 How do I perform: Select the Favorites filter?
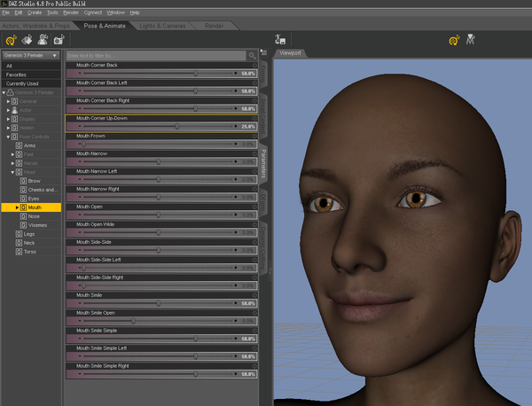coord(16,74)
